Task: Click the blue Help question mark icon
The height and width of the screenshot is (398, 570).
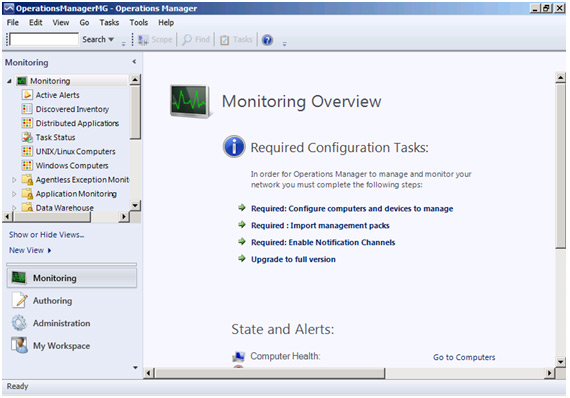Action: (267, 40)
